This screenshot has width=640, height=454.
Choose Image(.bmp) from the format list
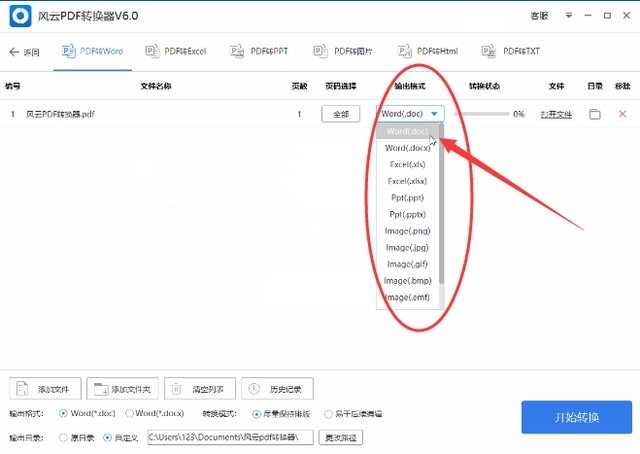point(407,281)
